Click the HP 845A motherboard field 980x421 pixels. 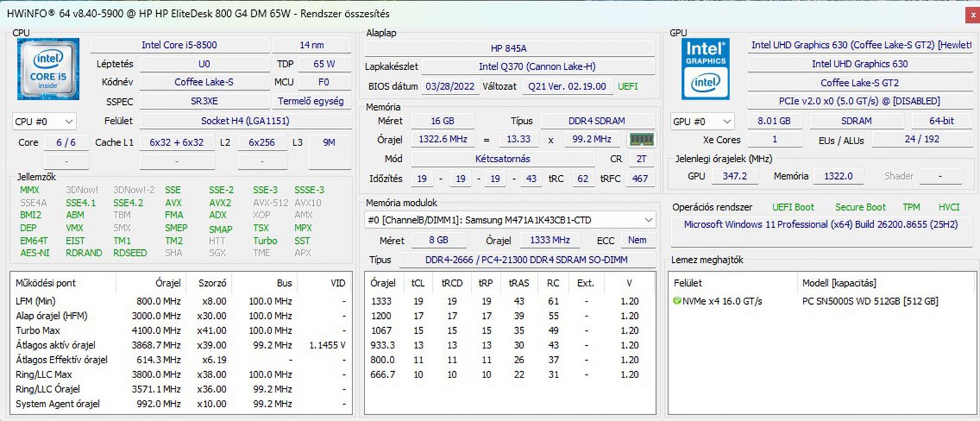click(x=509, y=48)
